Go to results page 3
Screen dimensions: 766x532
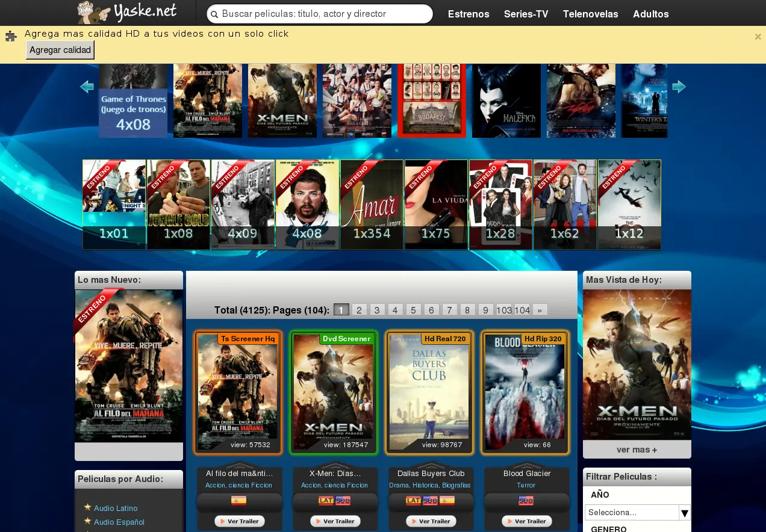click(x=377, y=310)
